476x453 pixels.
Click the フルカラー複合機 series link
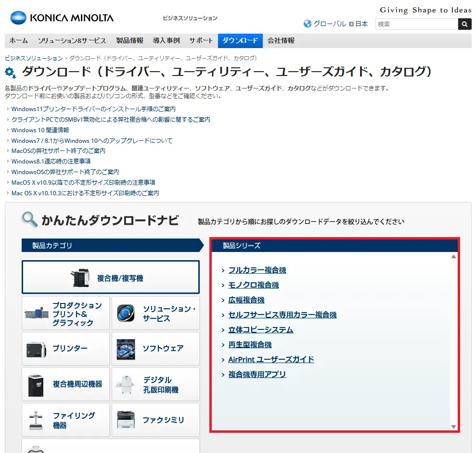pos(257,270)
